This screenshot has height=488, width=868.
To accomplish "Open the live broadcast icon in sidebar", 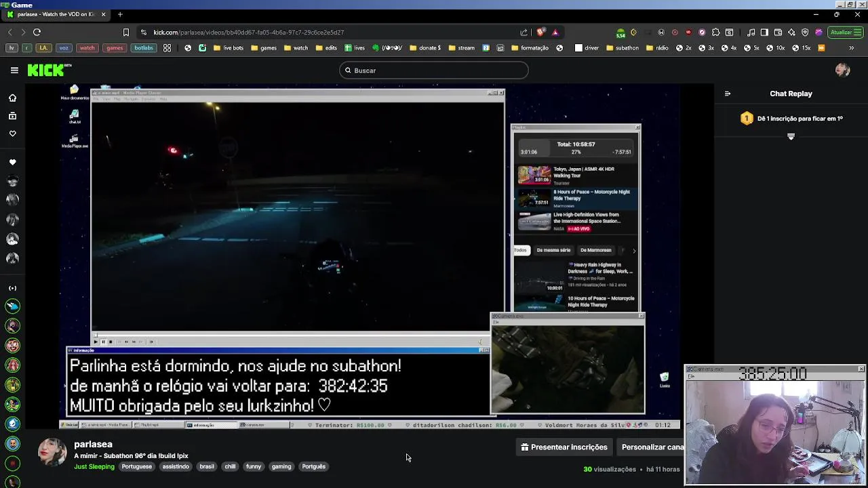I will 12,288.
